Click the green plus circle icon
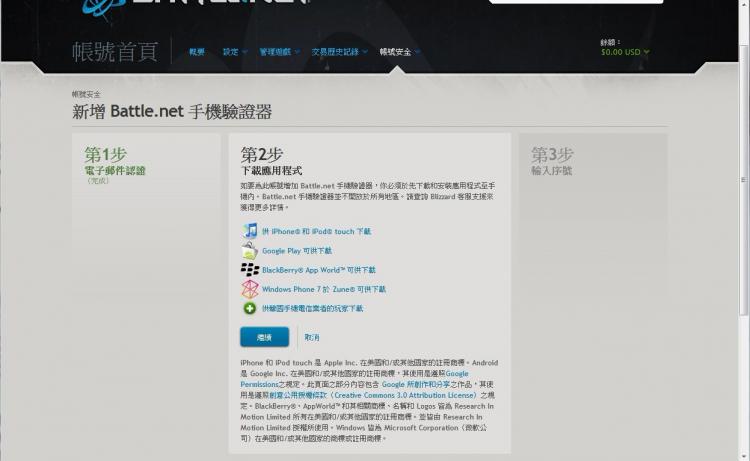The image size is (750, 461). (250, 308)
